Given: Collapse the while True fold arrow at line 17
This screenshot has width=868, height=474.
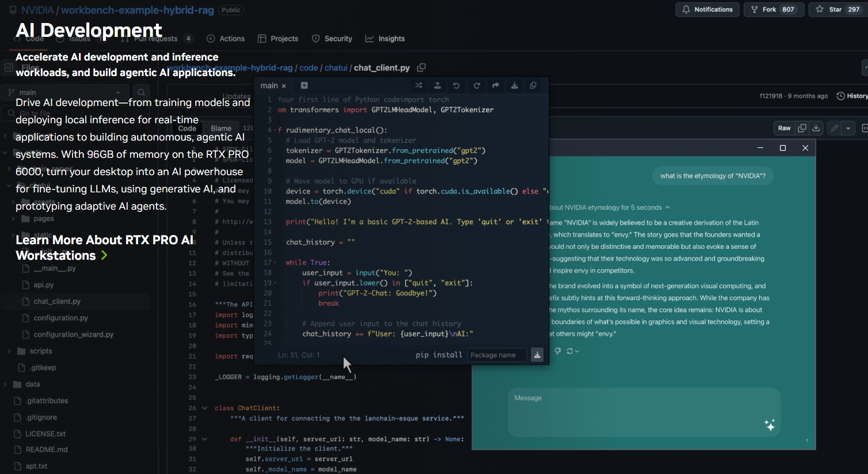Looking at the screenshot, I should tap(275, 263).
